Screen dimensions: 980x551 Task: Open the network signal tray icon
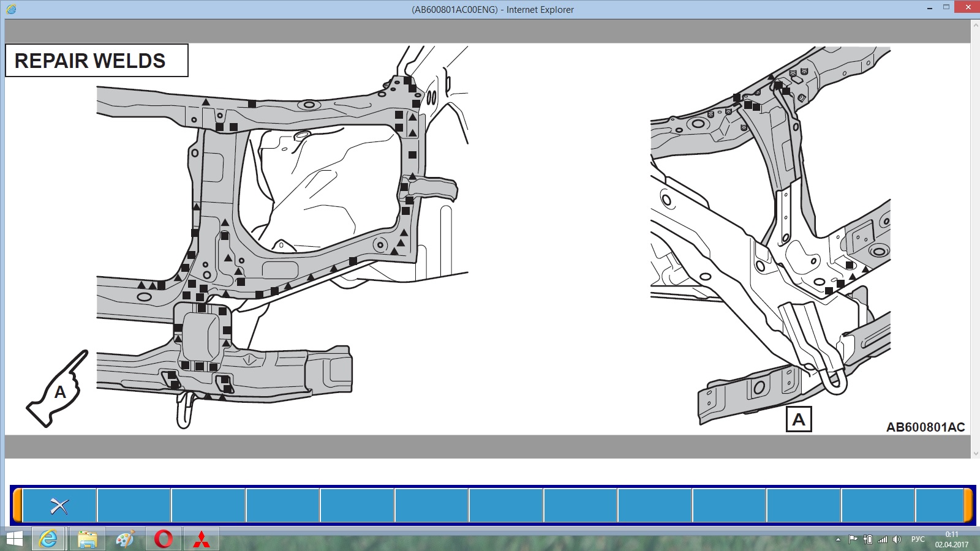pos(883,539)
